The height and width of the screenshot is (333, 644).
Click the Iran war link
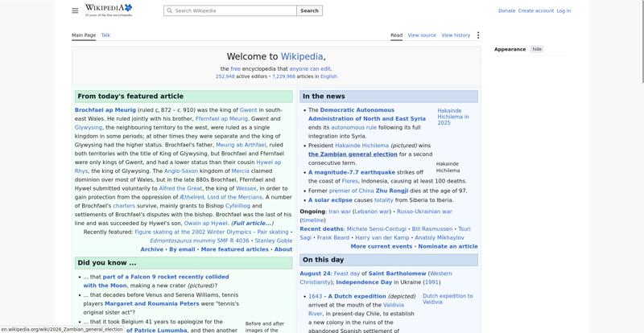point(340,212)
